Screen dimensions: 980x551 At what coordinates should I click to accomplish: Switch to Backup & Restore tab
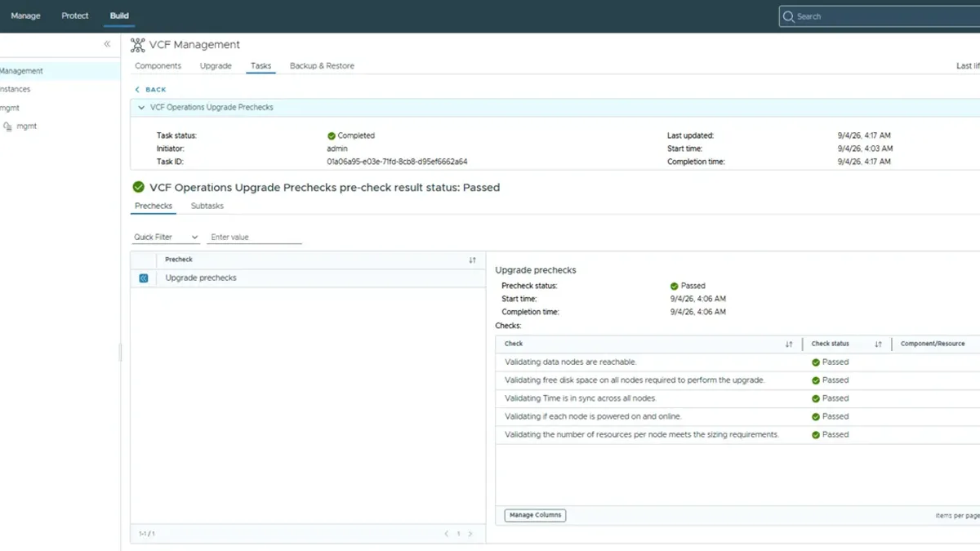[x=322, y=66]
